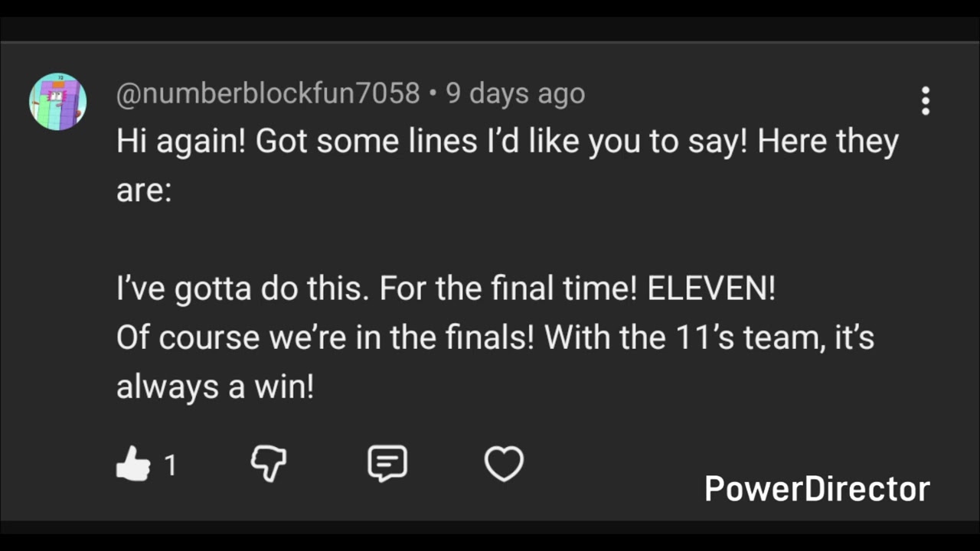Open the reply icon under the comment
The width and height of the screenshot is (980, 551).
(x=387, y=464)
